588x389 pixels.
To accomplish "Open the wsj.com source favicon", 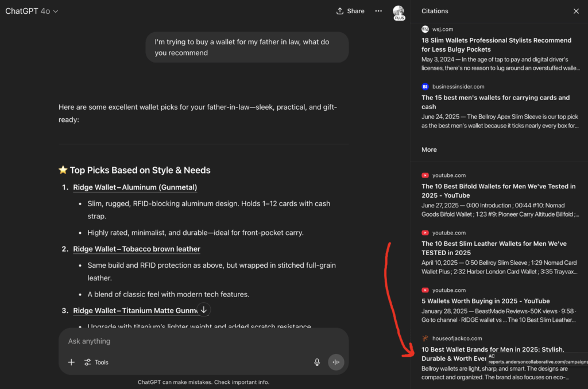I will coord(425,29).
